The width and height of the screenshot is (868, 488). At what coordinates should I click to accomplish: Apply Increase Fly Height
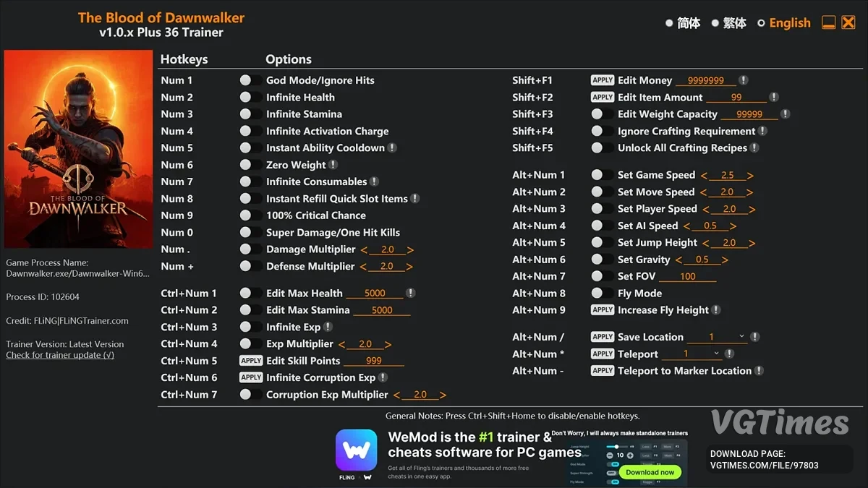click(603, 309)
